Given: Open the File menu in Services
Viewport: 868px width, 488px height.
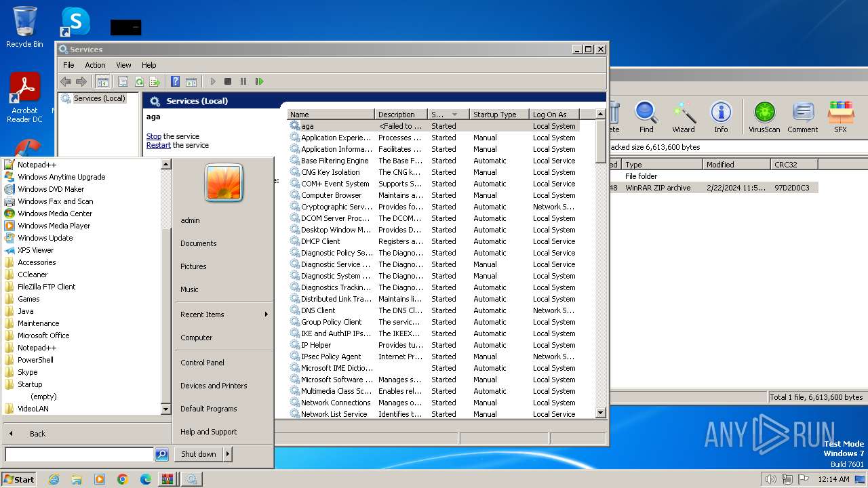Looking at the screenshot, I should 68,65.
